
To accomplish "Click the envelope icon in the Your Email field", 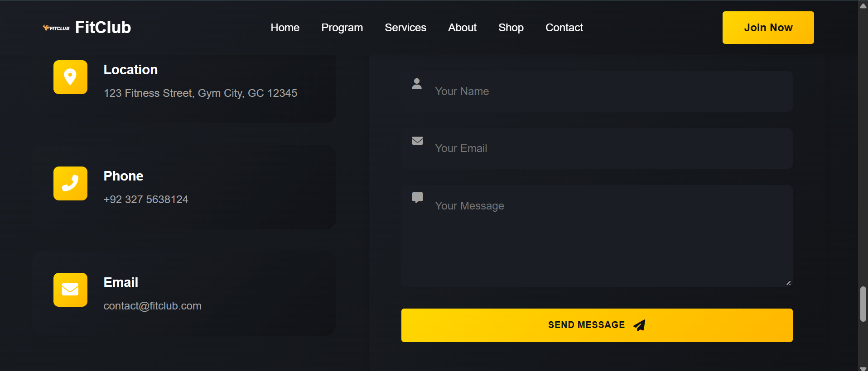I will 417,141.
